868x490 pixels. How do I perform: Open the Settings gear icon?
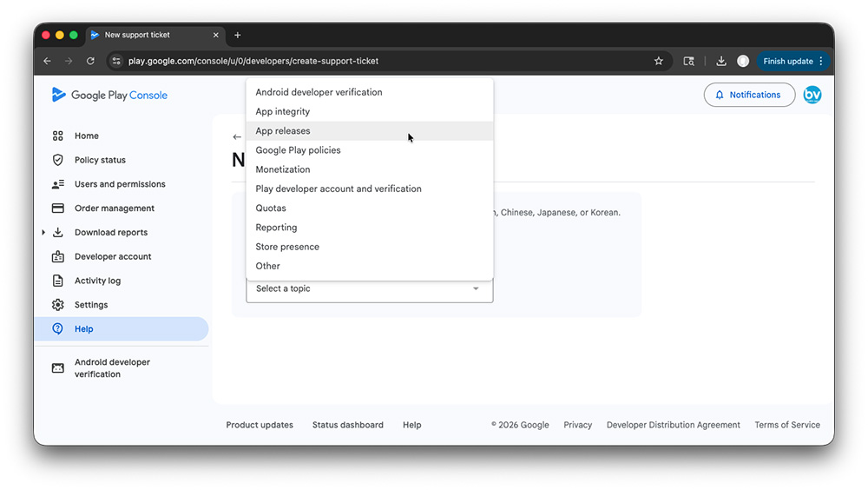[x=57, y=305]
